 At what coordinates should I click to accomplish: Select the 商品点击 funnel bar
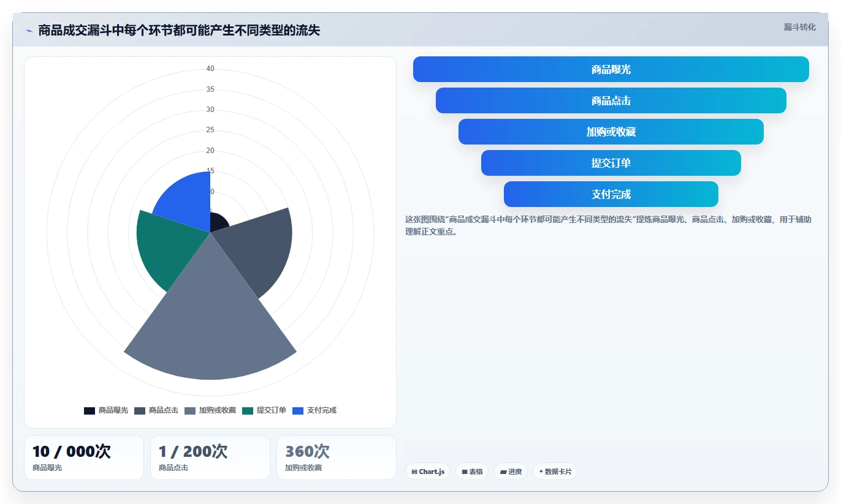611,100
